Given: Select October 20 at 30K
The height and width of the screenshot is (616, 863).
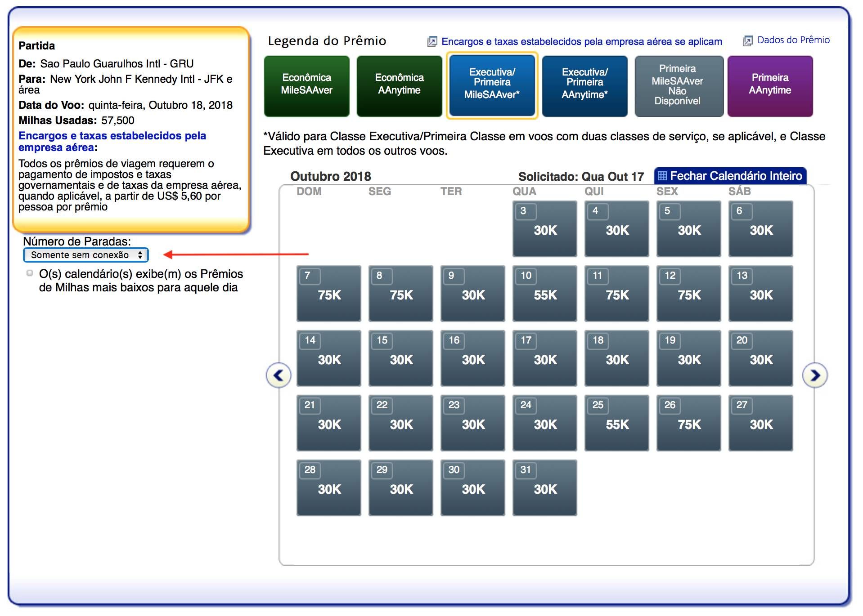Looking at the screenshot, I should (760, 358).
